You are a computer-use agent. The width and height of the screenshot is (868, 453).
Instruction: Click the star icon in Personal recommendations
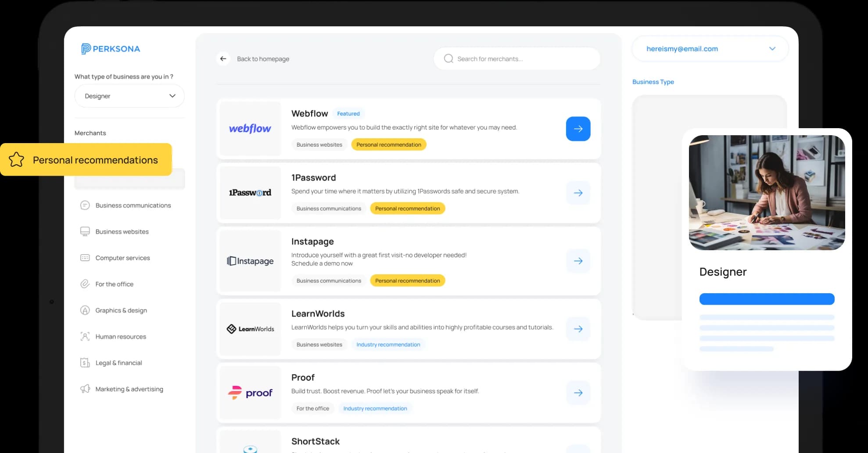(17, 159)
